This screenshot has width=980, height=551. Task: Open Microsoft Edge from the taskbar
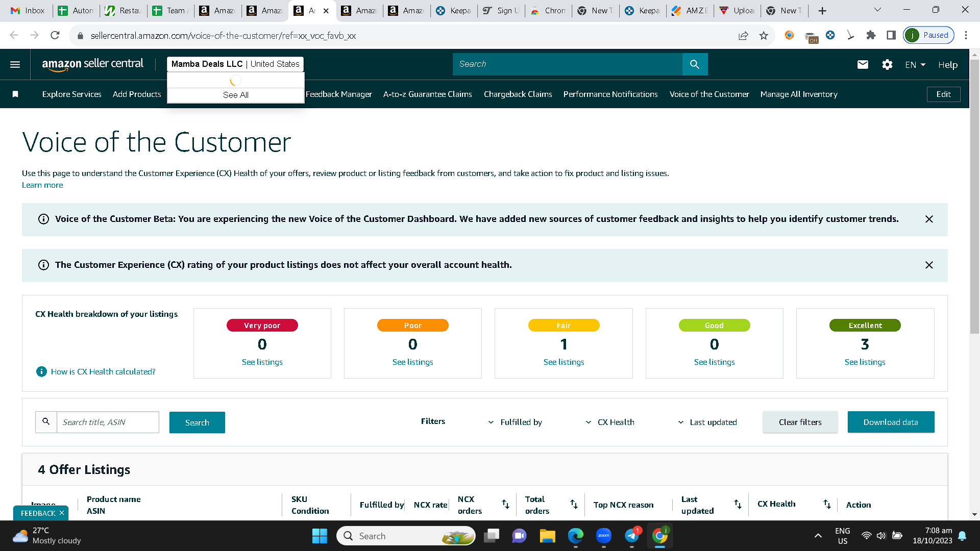(x=575, y=536)
